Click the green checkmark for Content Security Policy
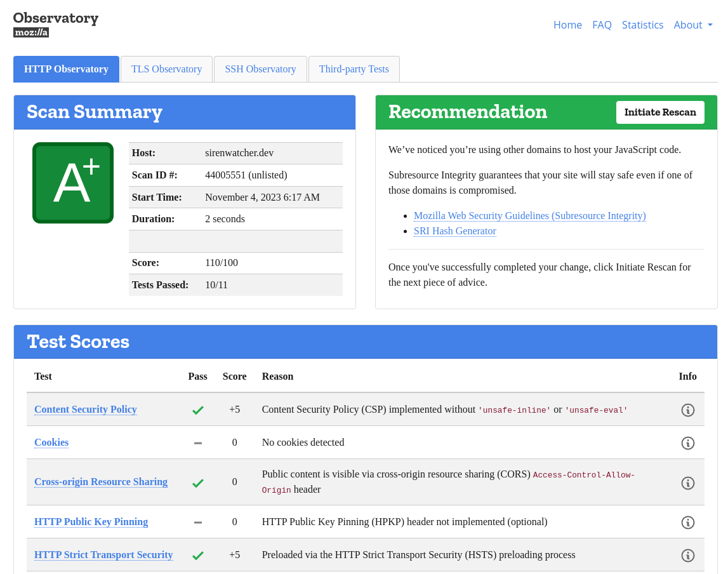 [x=197, y=410]
